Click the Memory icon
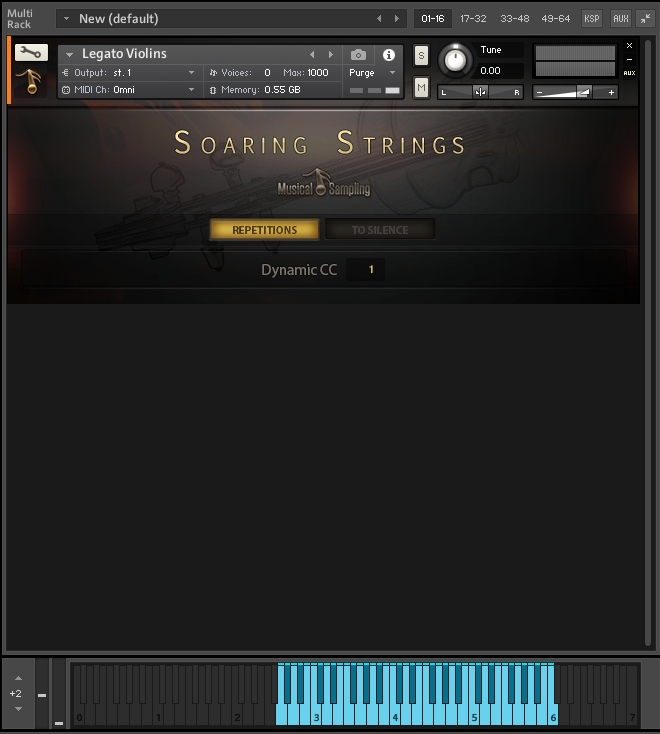Viewport: 660px width, 734px height. pos(213,90)
